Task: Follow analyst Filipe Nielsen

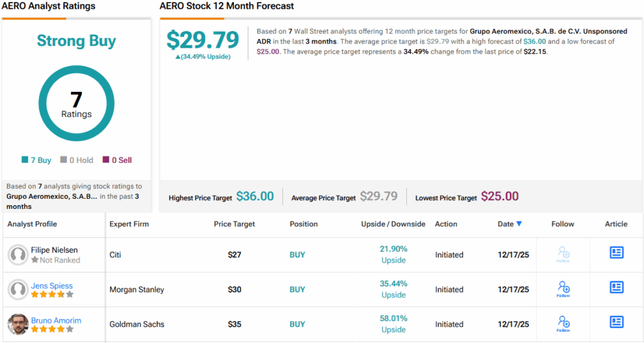Action: click(563, 254)
